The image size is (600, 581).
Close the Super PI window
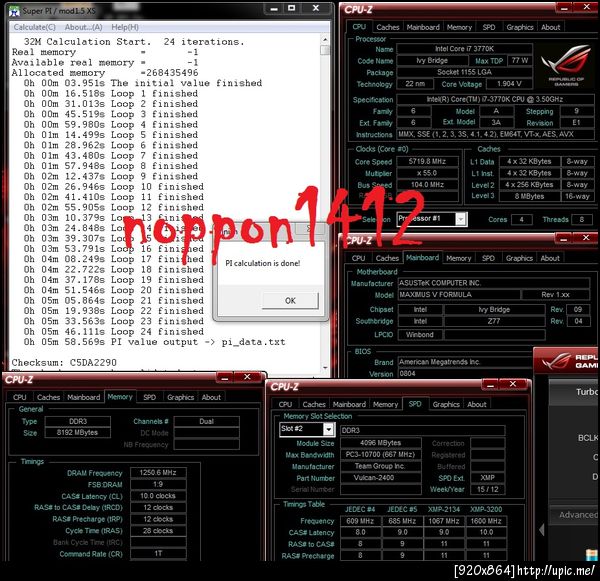(316, 8)
